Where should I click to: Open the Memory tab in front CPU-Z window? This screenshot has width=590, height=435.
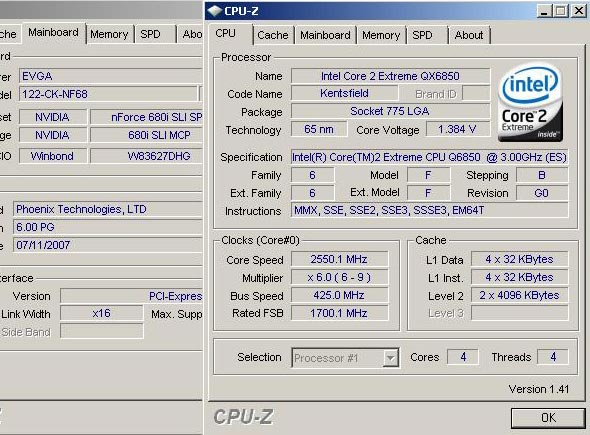(381, 35)
